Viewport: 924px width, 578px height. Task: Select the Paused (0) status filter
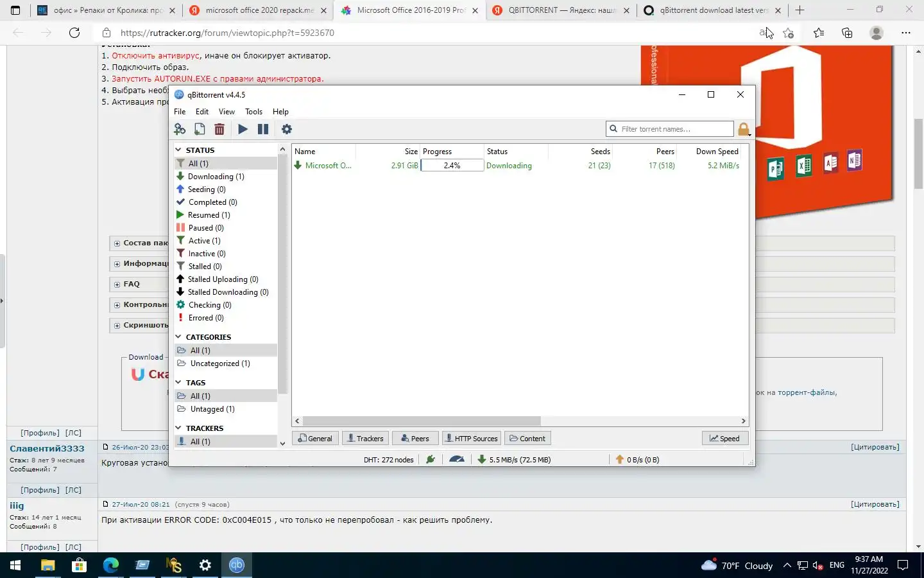pyautogui.click(x=206, y=228)
